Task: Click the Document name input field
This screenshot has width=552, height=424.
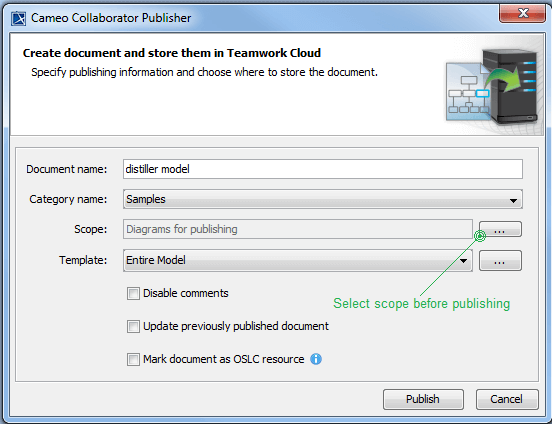Action: pos(323,169)
